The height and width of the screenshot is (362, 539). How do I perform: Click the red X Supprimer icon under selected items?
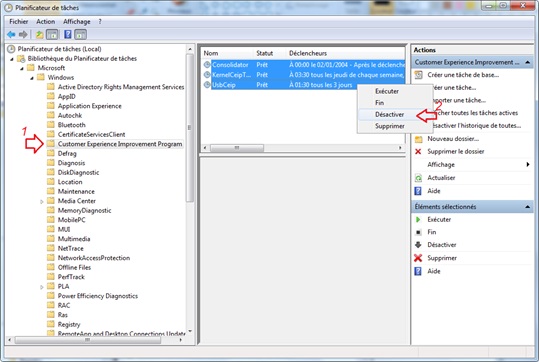pyautogui.click(x=418, y=258)
